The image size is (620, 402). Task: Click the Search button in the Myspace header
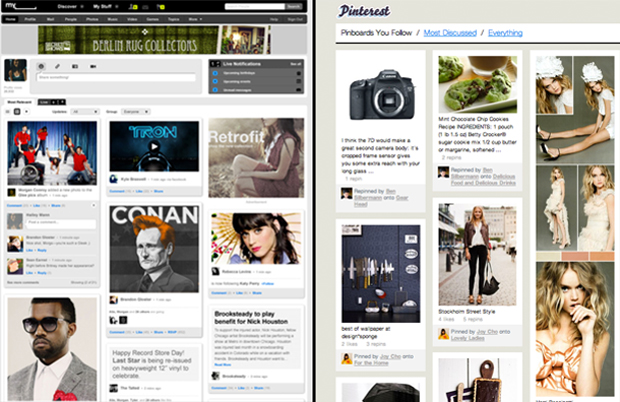click(294, 6)
